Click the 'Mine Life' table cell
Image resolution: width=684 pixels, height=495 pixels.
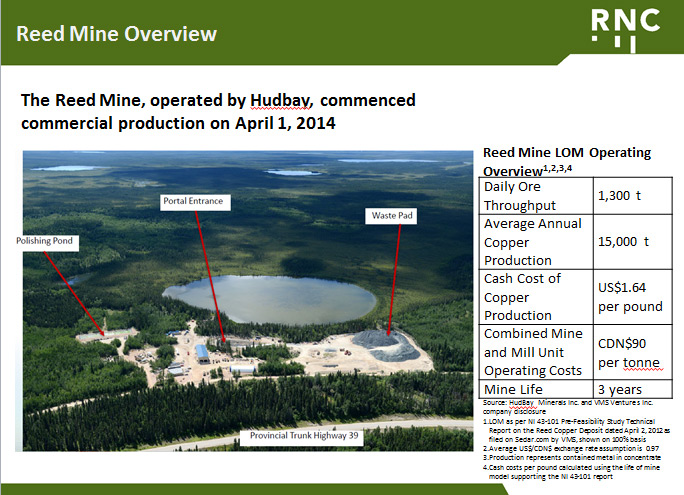(536, 389)
